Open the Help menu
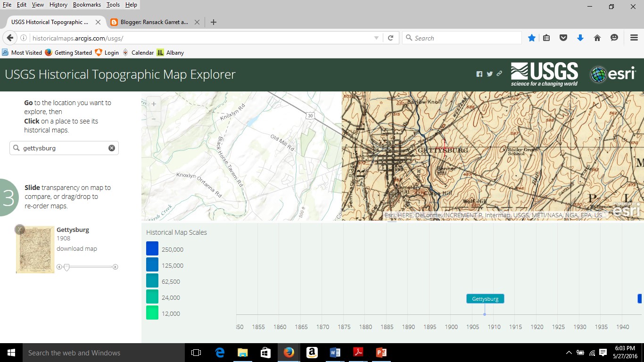The width and height of the screenshot is (644, 362). click(x=131, y=5)
